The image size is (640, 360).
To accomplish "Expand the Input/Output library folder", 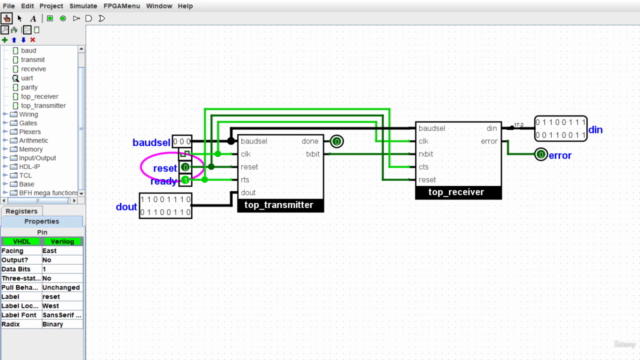I will 5,158.
